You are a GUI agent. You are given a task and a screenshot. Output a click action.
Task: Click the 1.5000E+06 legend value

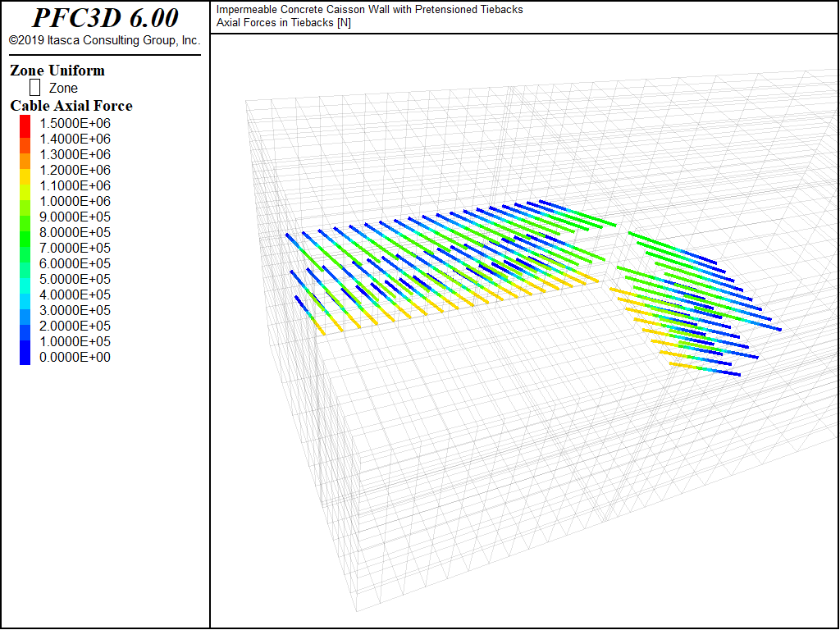pyautogui.click(x=75, y=123)
